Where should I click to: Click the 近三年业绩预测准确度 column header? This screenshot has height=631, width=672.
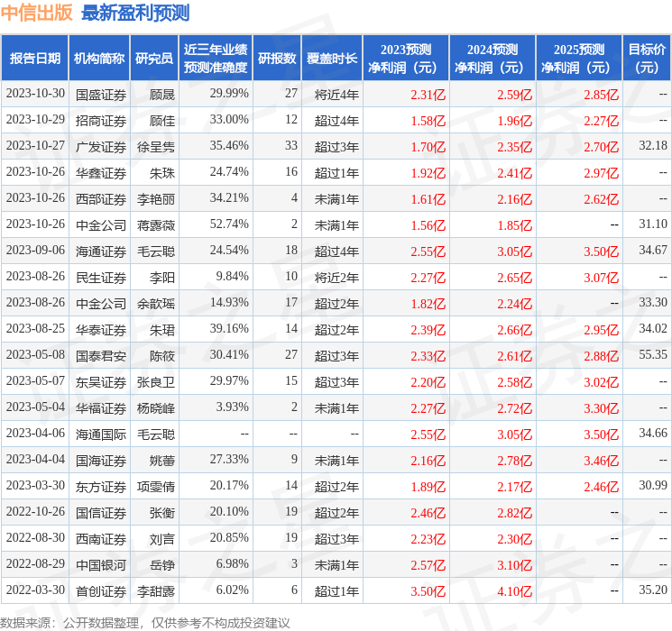tap(216, 59)
